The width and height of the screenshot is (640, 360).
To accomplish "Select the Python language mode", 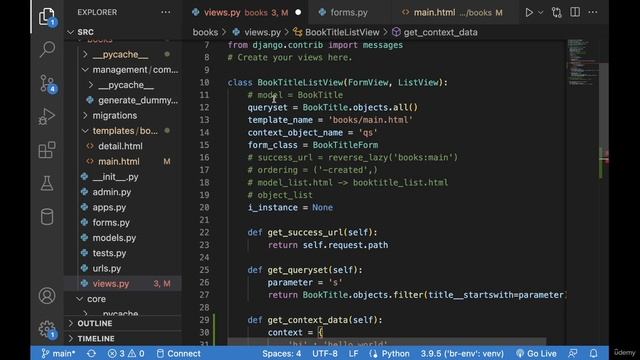I will click(389, 353).
